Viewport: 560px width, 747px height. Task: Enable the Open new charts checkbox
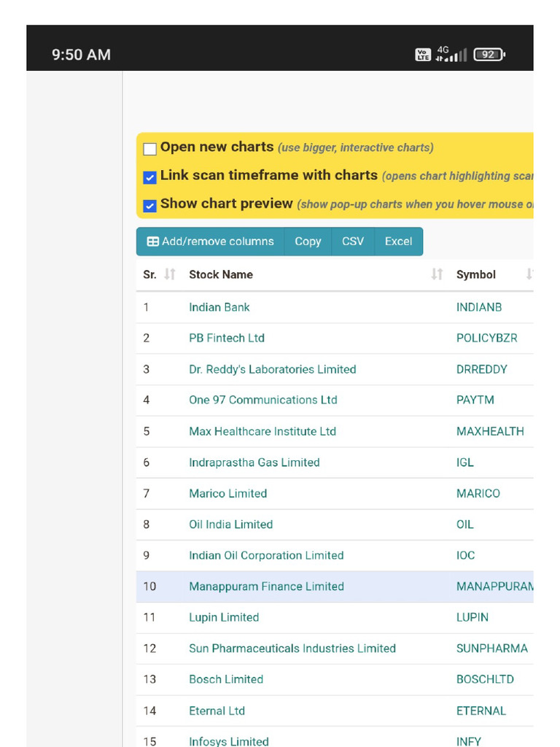[x=150, y=149]
